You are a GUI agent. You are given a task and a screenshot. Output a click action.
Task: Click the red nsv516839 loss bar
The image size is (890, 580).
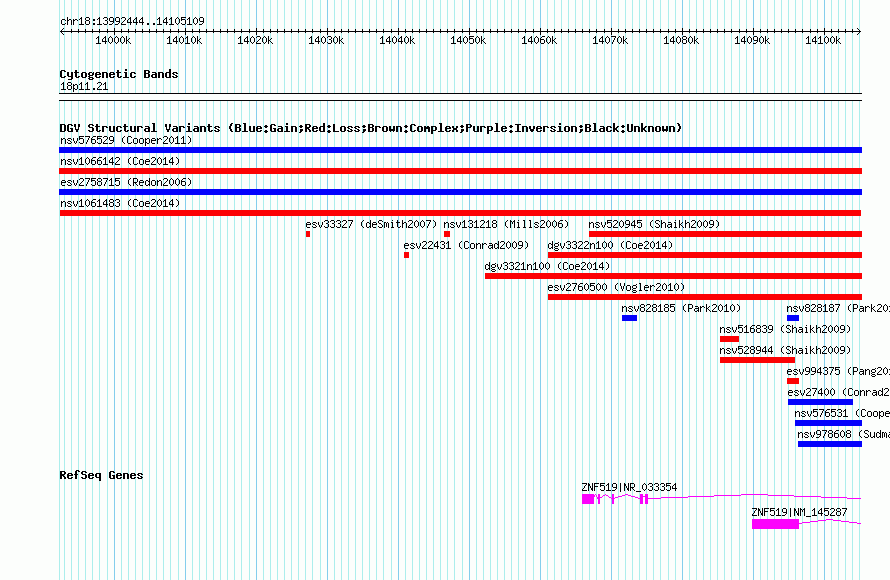[x=729, y=339]
